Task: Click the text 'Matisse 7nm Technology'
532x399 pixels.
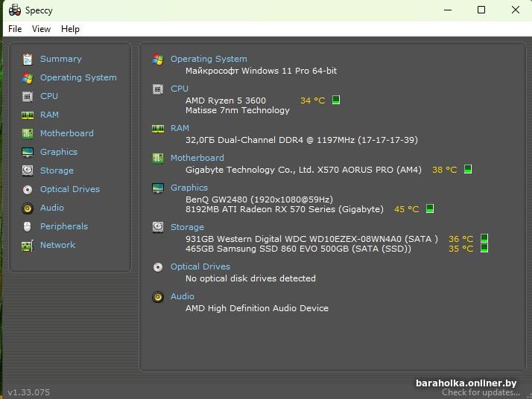Action: coord(238,110)
